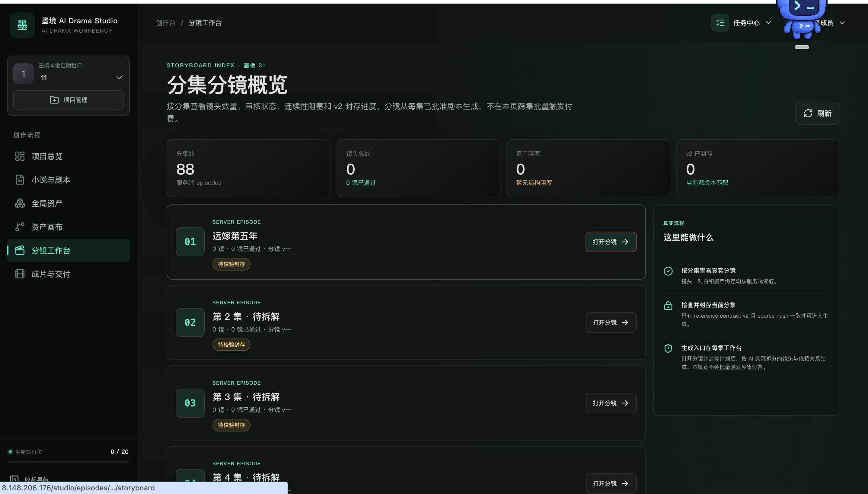
Task: Click the 0 / 20 execution count
Action: [119, 452]
